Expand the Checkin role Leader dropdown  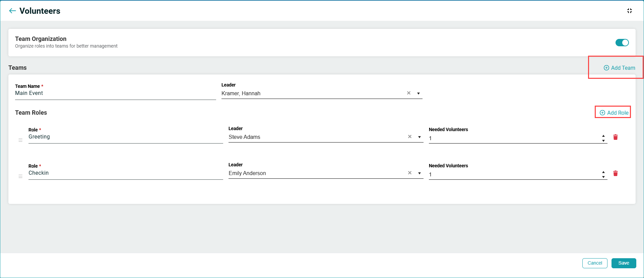pos(420,173)
